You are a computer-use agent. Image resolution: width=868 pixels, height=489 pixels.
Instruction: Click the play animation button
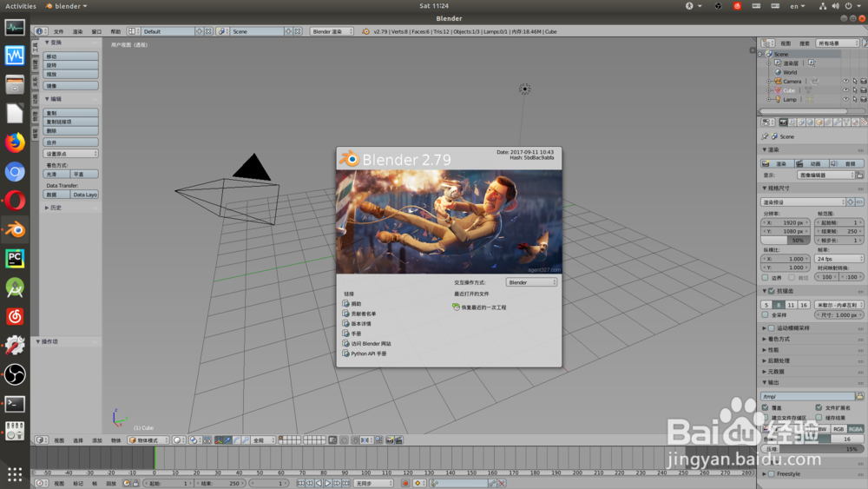coord(328,484)
